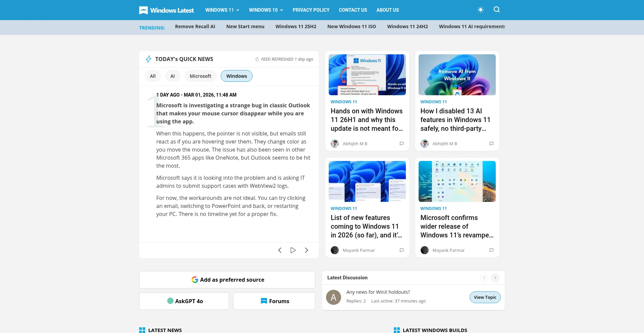The width and height of the screenshot is (644, 333).
Task: Open the new features 2026 article thumbnail
Action: click(367, 181)
